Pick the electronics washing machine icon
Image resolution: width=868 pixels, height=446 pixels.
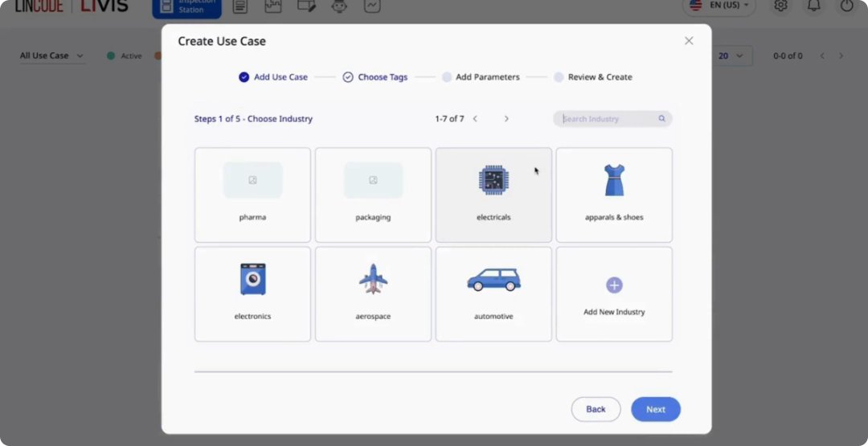(x=252, y=279)
